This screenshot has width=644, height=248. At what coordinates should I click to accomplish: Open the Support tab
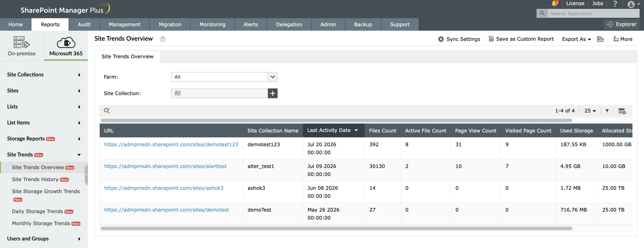tap(400, 24)
